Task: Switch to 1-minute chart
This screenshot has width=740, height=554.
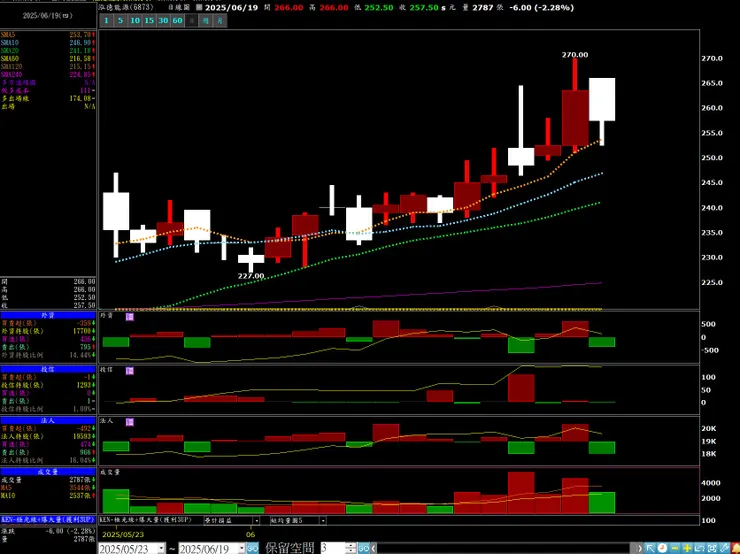Action: (106, 20)
